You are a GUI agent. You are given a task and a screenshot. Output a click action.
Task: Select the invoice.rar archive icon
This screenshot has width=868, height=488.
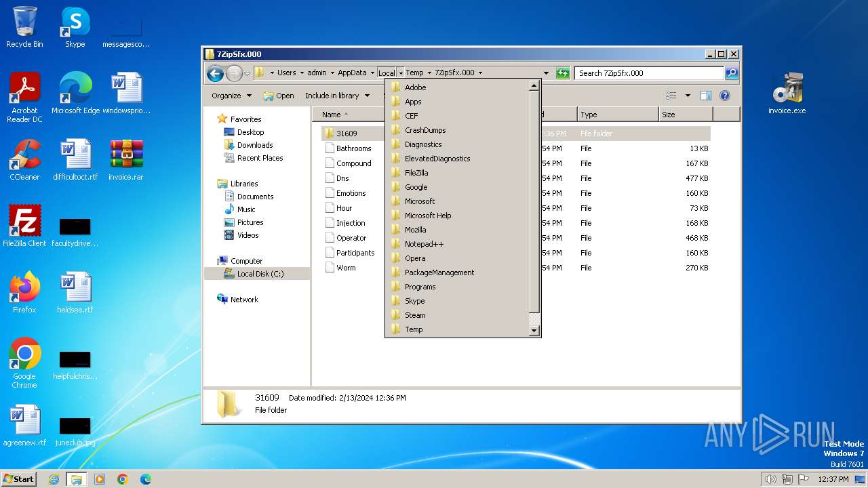click(x=126, y=160)
